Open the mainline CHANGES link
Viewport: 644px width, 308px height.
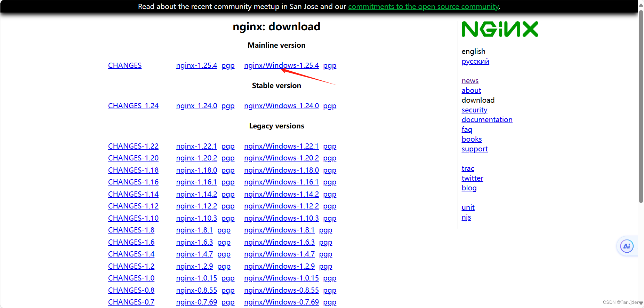125,65
